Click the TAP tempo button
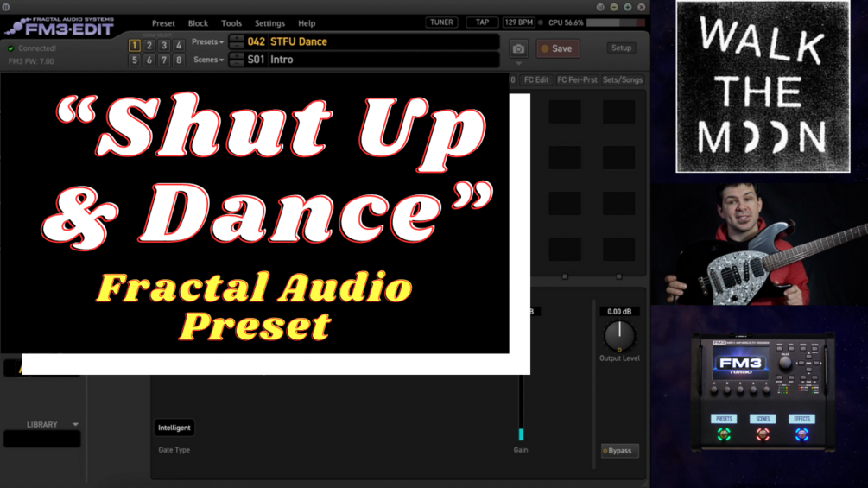 (x=482, y=22)
